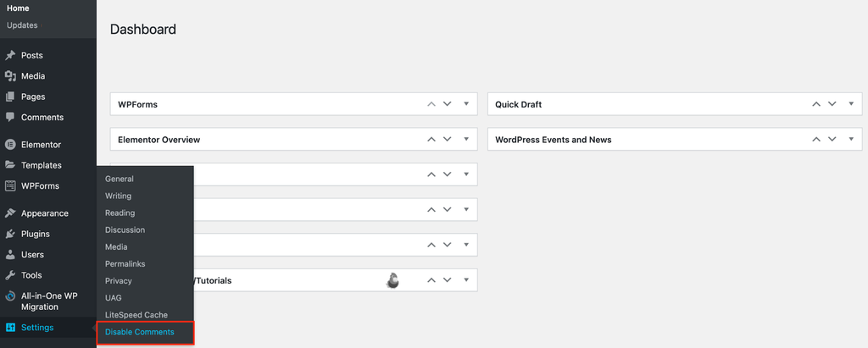Click the Plugins plug icon

pyautogui.click(x=10, y=235)
